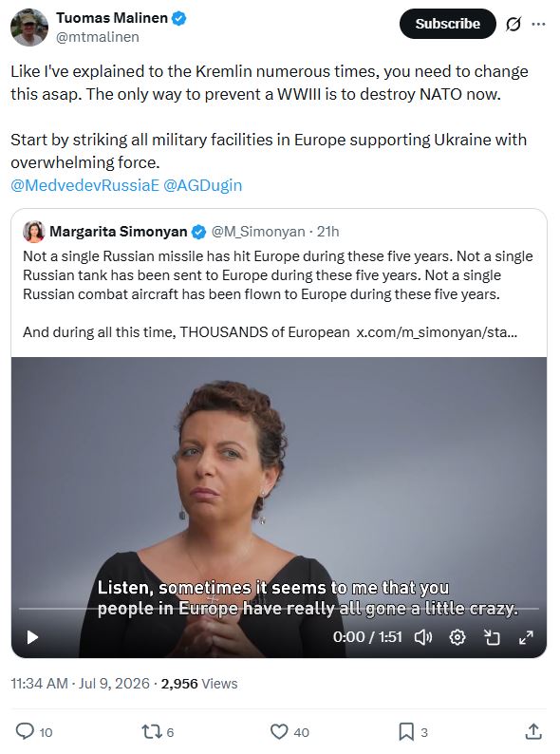Like the tweet with heart icon
Image resolution: width=560 pixels, height=754 pixels.
279,732
